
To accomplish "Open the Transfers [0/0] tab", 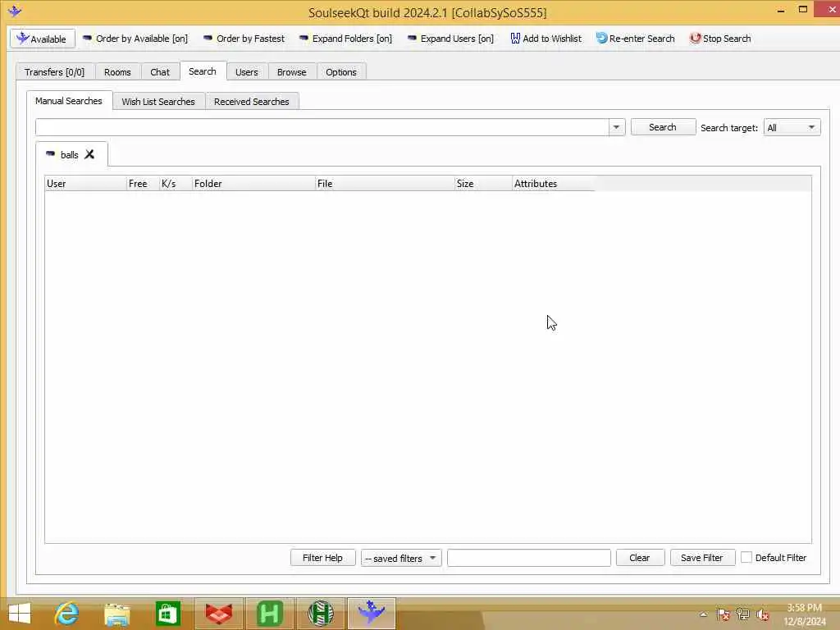I will point(55,72).
